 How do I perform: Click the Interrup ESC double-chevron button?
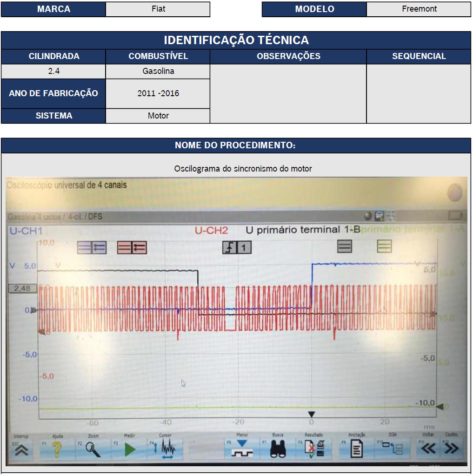pyautogui.click(x=21, y=449)
